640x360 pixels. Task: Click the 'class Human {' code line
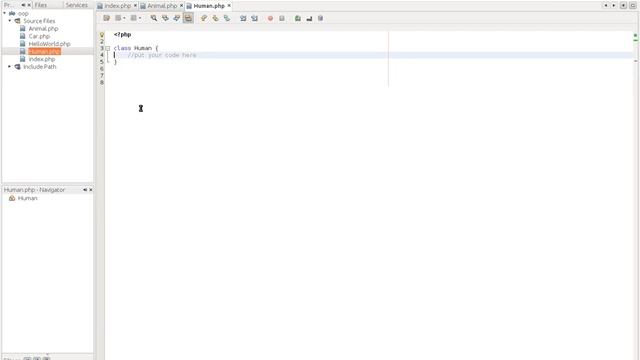(136, 48)
